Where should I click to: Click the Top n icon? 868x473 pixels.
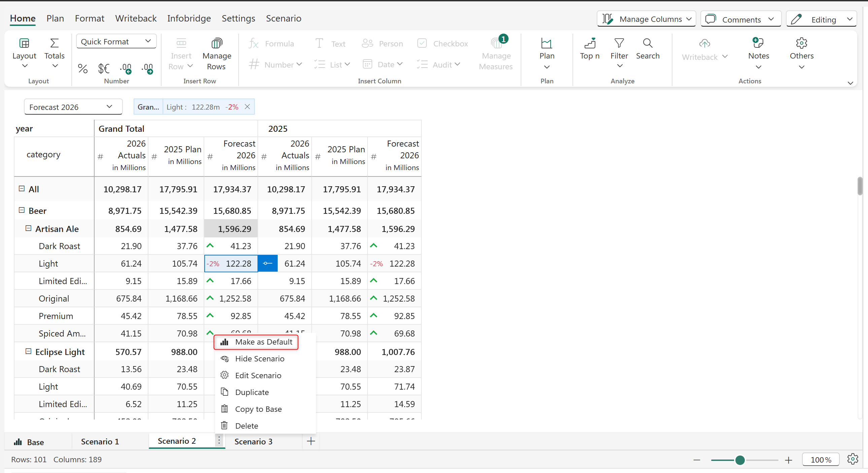click(x=590, y=43)
